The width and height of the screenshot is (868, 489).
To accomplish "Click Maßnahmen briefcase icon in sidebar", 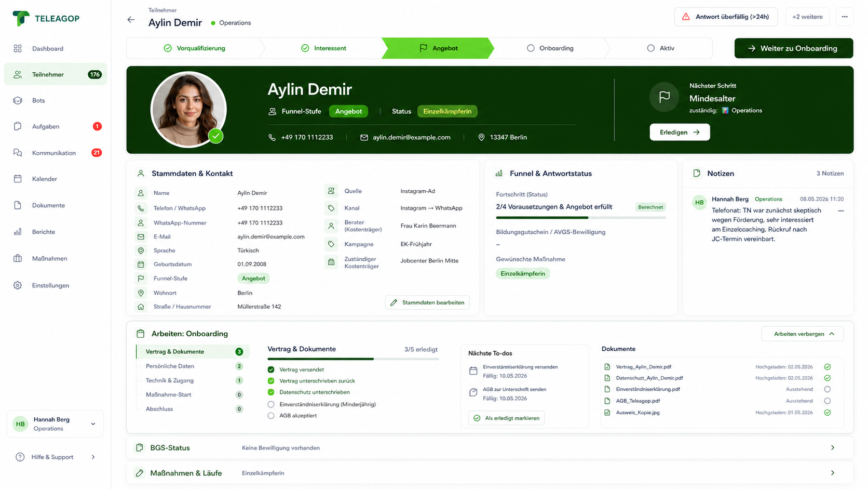I will 18,258.
